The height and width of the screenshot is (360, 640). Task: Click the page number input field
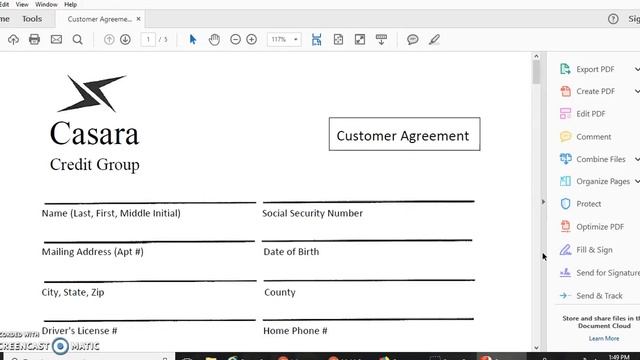click(x=148, y=40)
